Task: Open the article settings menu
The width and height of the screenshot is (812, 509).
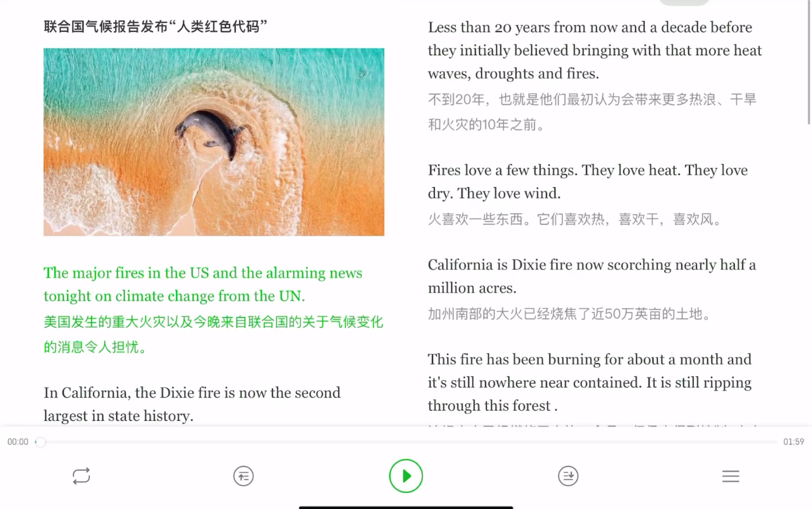Action: point(731,476)
